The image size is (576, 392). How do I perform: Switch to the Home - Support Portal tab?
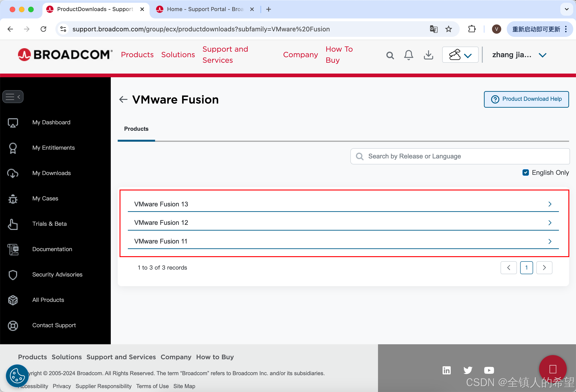tap(205, 9)
